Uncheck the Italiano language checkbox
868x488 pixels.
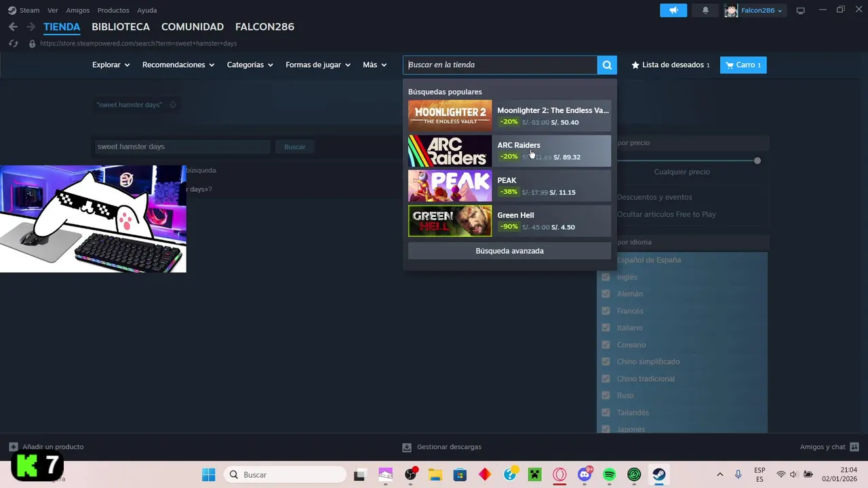[606, 327]
